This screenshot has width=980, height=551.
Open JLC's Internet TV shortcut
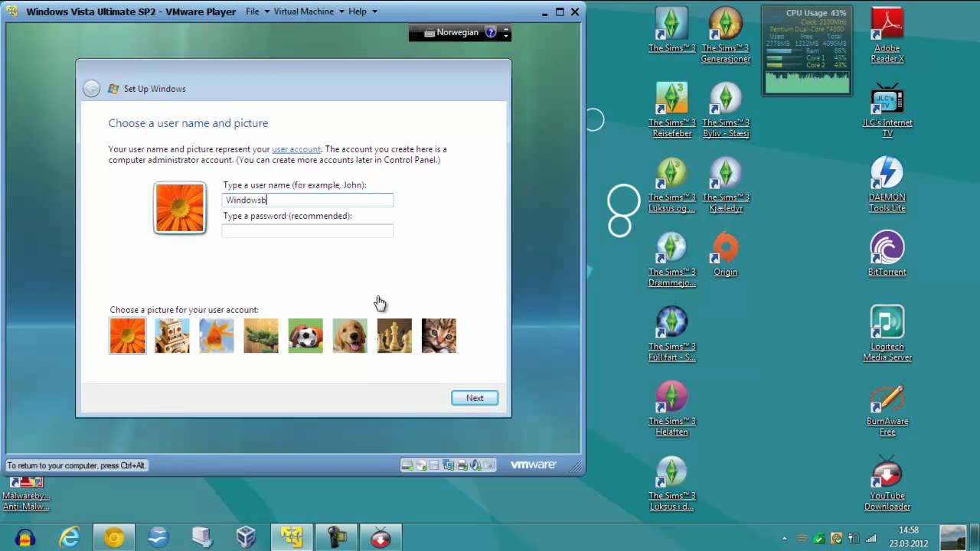(x=887, y=110)
